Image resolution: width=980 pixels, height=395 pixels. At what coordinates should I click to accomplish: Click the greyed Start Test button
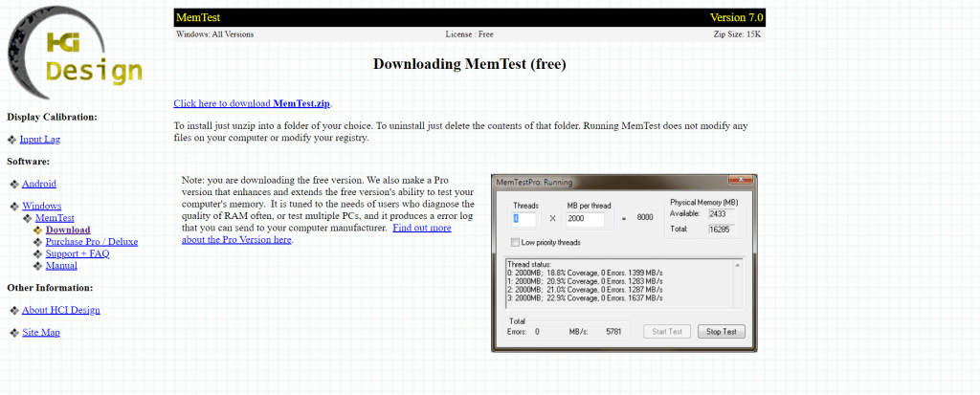click(x=667, y=332)
